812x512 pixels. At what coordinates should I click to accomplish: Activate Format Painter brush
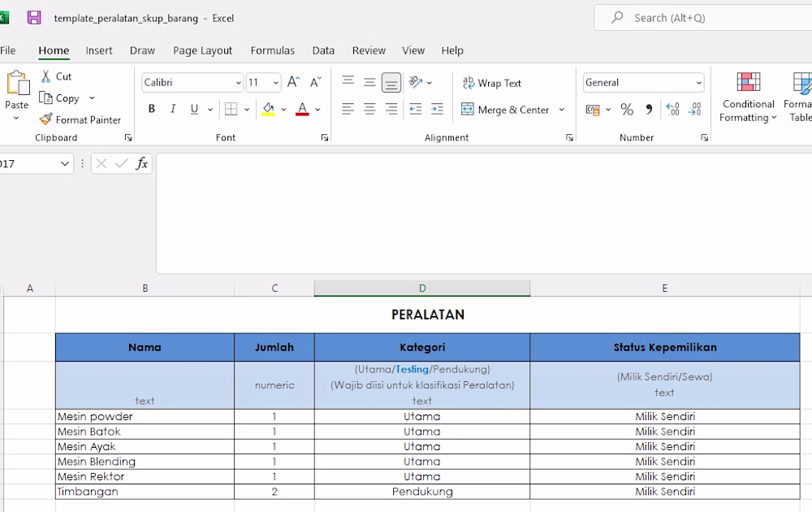80,119
